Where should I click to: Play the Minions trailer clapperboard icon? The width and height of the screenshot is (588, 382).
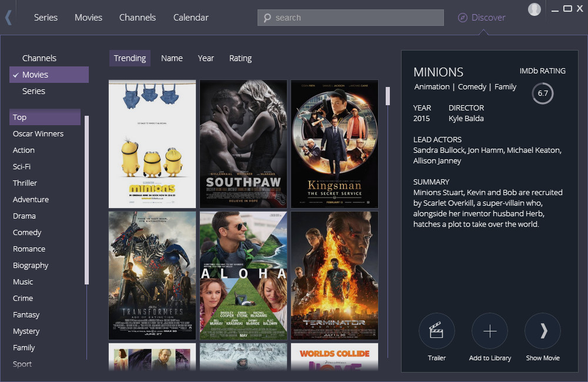click(x=436, y=331)
